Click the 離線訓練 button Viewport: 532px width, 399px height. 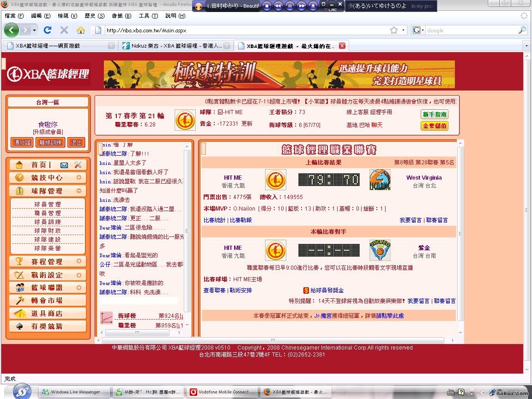pyautogui.click(x=50, y=143)
